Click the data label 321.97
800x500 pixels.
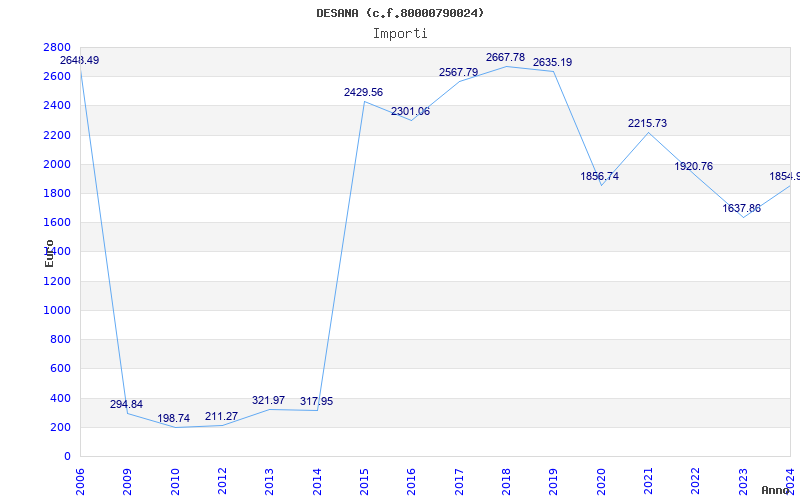(x=268, y=400)
